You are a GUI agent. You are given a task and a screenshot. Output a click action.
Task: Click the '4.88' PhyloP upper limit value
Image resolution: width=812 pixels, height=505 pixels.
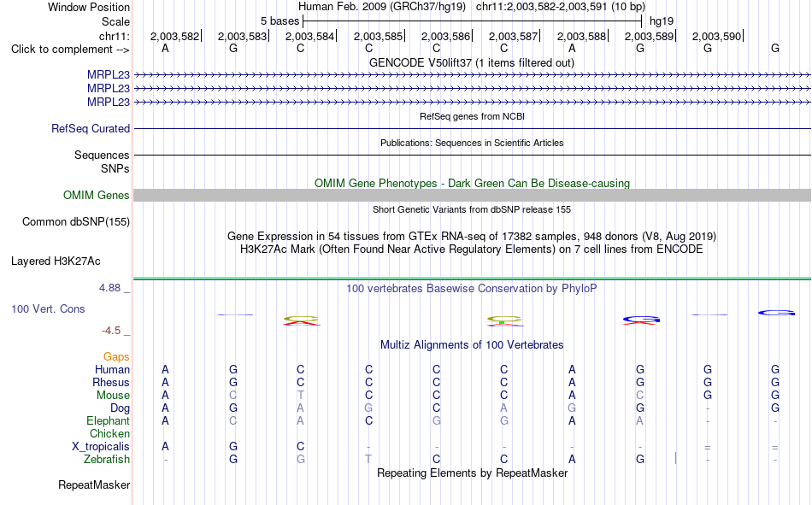109,288
